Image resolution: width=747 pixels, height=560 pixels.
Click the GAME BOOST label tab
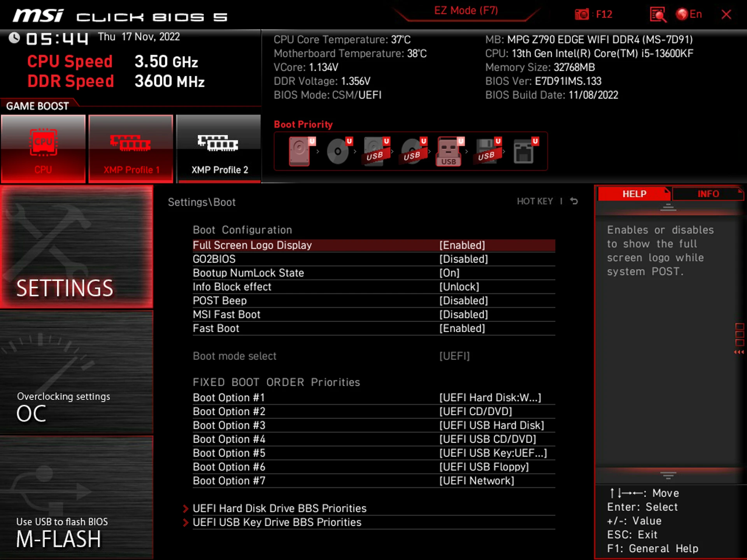[38, 106]
